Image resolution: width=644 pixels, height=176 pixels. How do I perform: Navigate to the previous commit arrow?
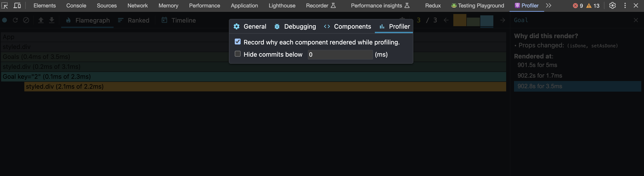click(446, 21)
